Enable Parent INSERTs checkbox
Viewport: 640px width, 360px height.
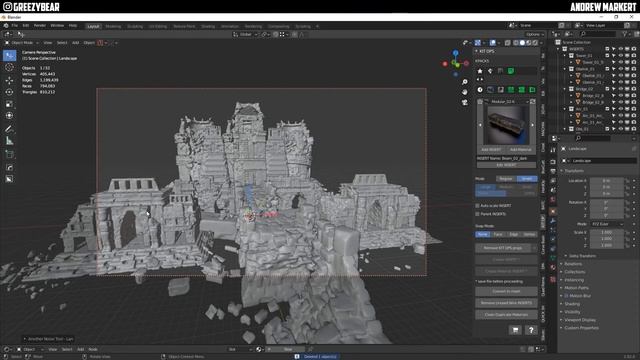pos(478,214)
